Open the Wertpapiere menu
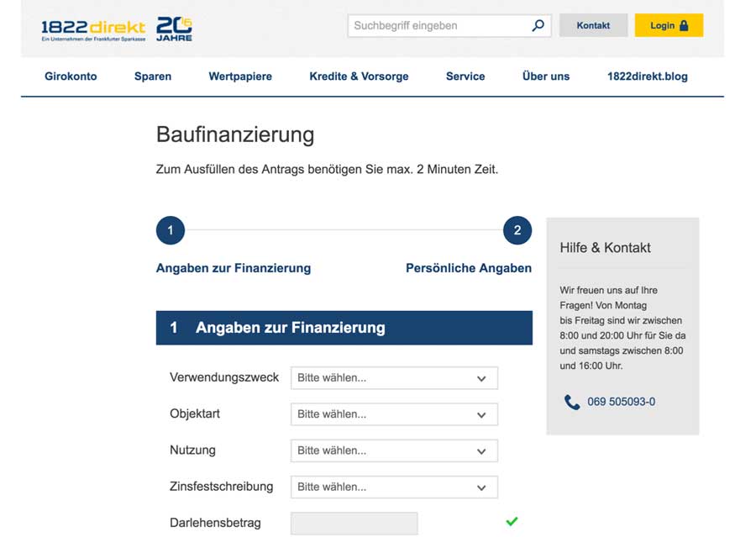Image resolution: width=756 pixels, height=537 pixels. tap(240, 76)
